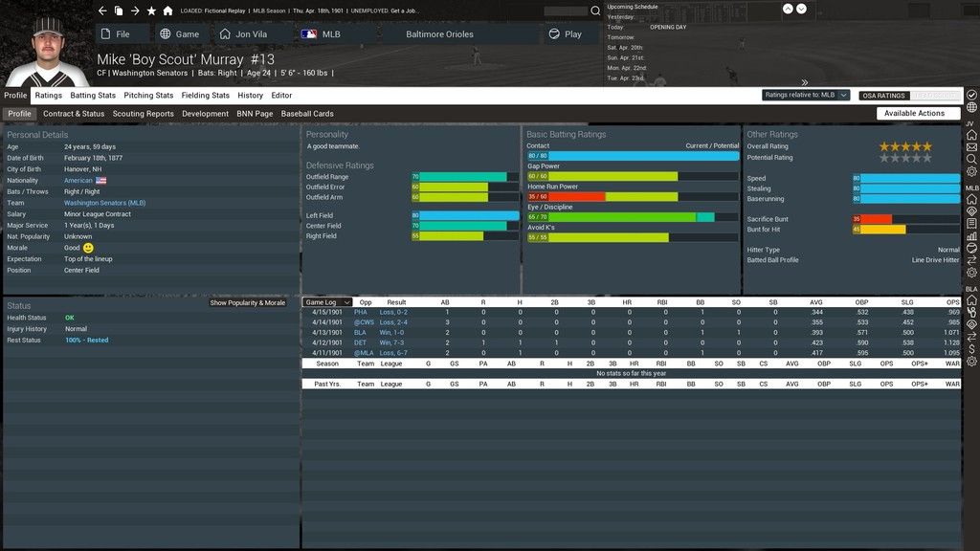
Task: Switch ratings view to OSA RATINGS
Action: (x=882, y=96)
